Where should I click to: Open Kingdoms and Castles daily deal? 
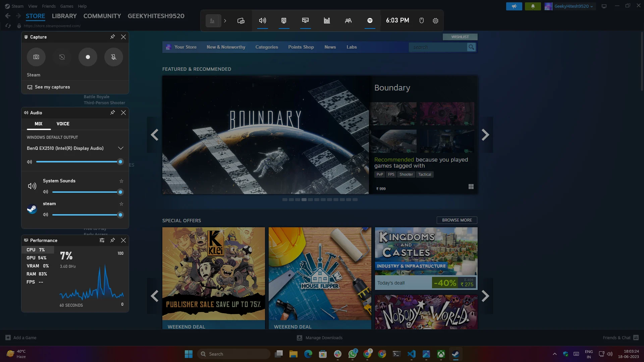pos(426,258)
